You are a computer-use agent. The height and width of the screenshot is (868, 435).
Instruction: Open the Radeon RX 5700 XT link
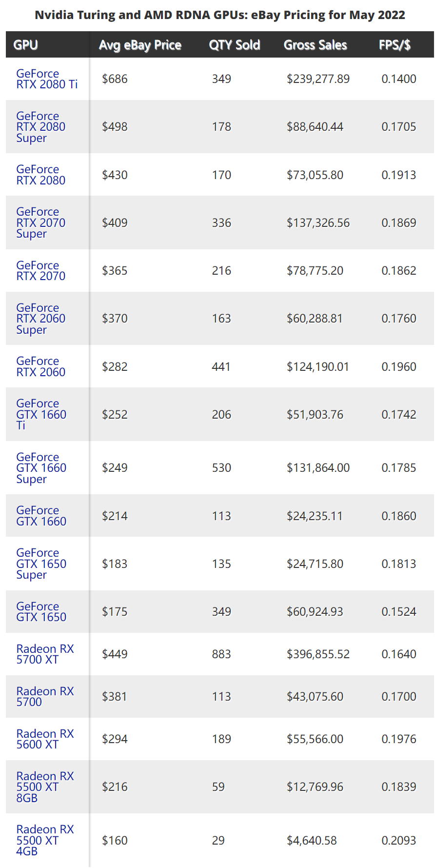[45, 654]
